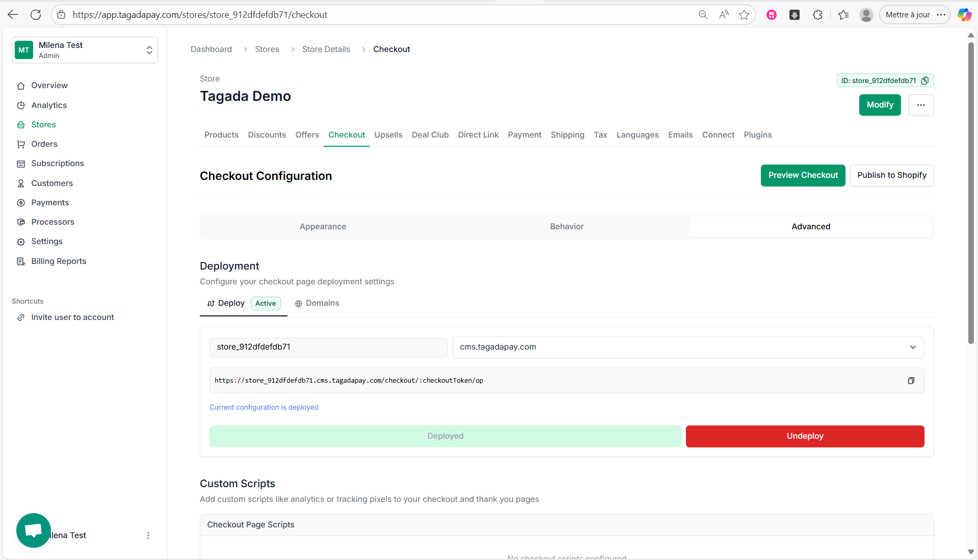
Task: Open the Copilot icon in browser toolbar
Action: pos(964,15)
